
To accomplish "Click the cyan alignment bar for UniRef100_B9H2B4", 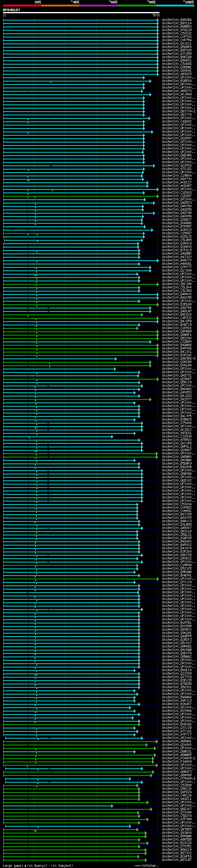I will (x=81, y=20).
